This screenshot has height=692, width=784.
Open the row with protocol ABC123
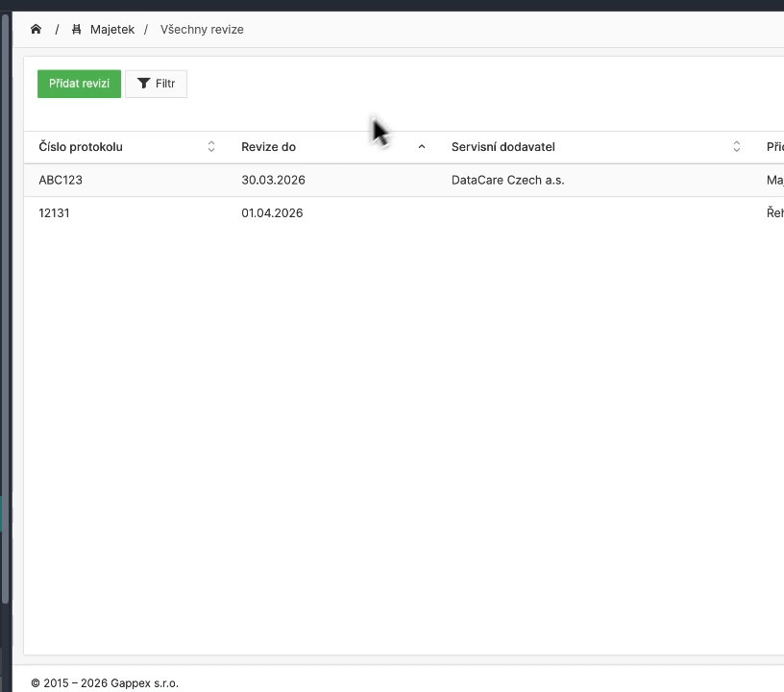[61, 180]
